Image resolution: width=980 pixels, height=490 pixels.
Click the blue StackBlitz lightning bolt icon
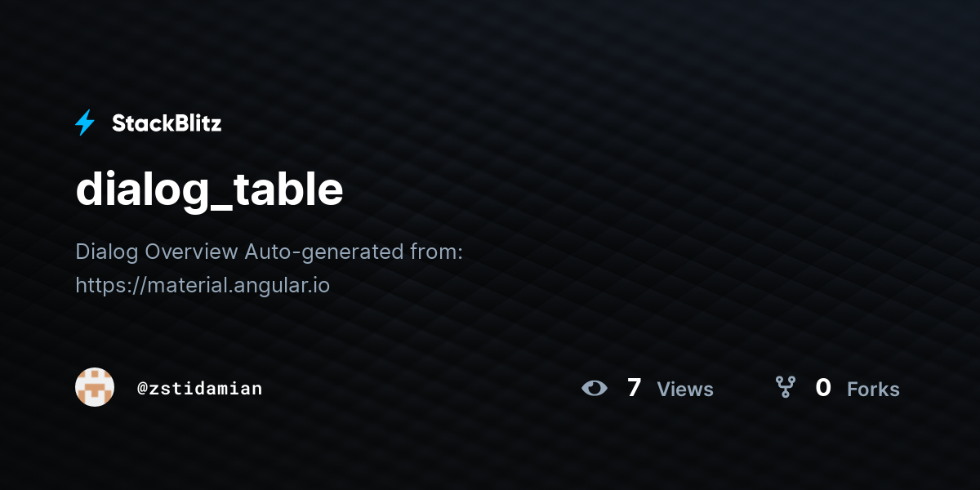(x=85, y=123)
